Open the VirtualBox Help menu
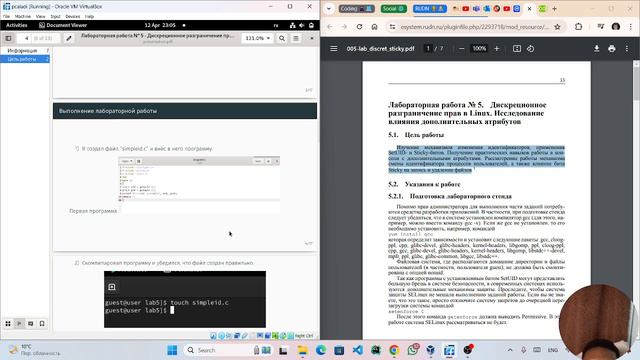Screen dimensions: 640x360 tap(89, 16)
